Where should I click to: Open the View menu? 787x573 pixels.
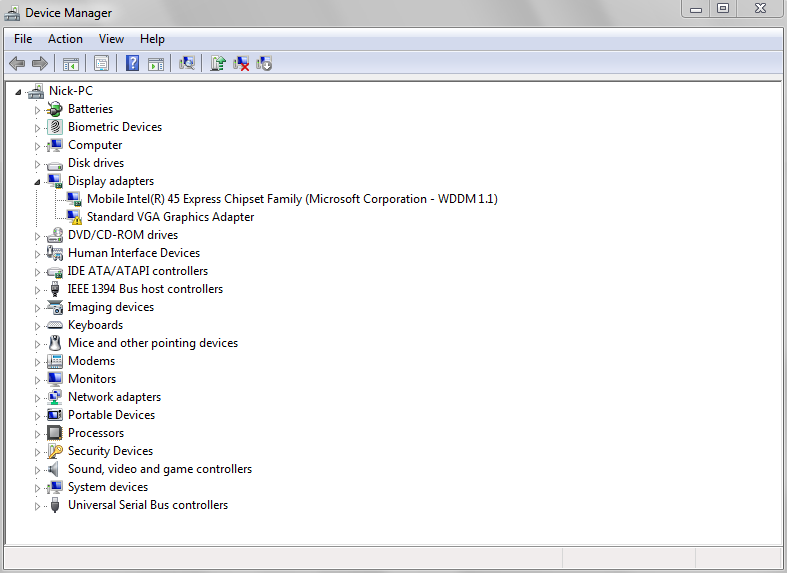pos(111,39)
